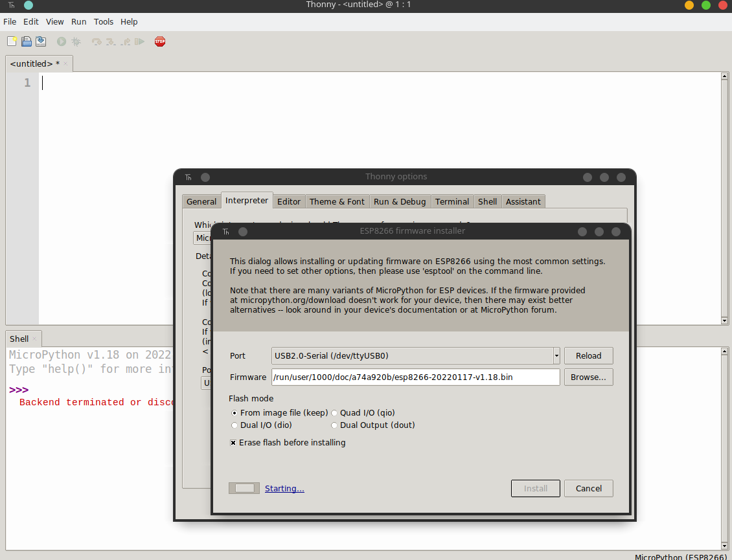Click the shell scrollbar down arrow

724,546
